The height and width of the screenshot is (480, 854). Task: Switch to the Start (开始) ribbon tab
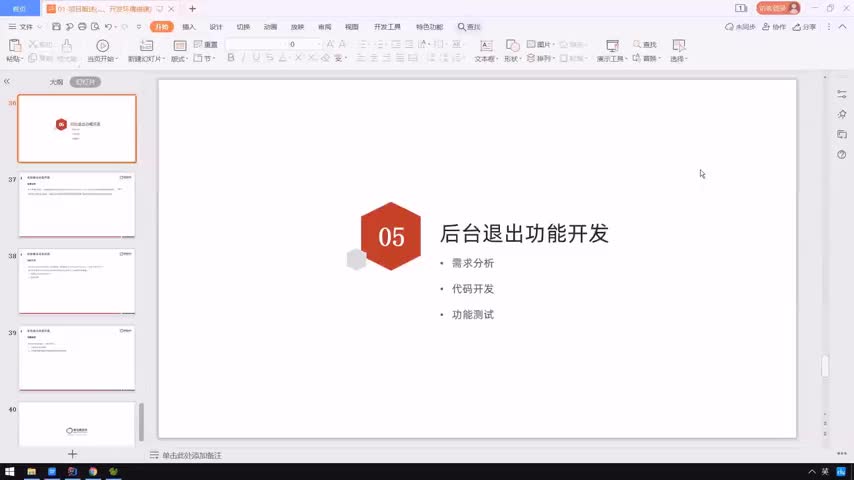coord(162,27)
